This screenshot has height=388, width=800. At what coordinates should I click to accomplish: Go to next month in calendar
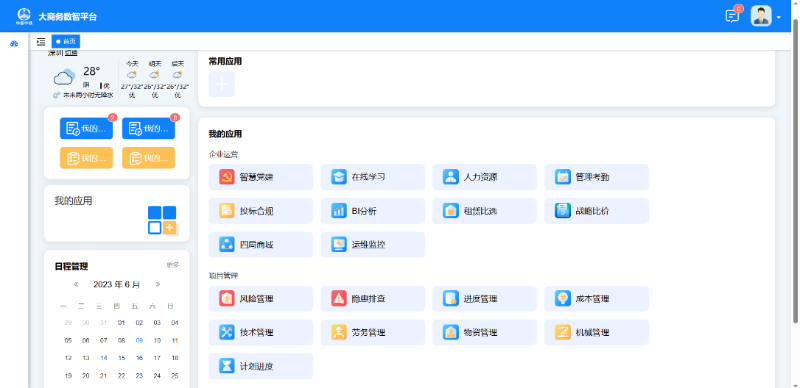tap(158, 284)
